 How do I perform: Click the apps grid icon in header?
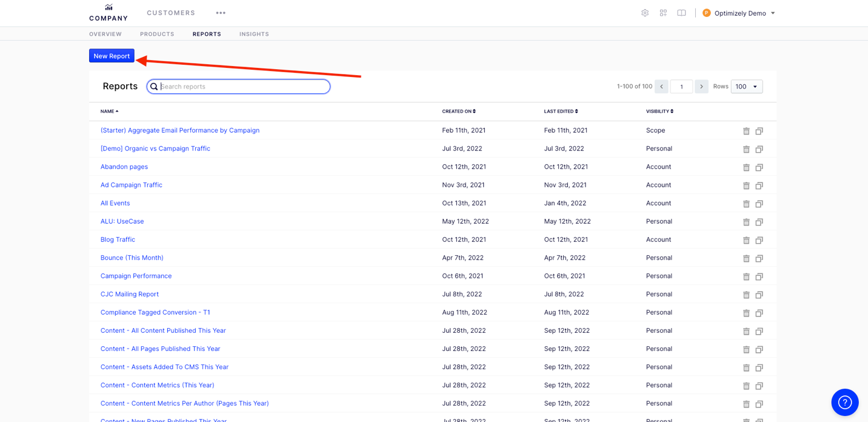pos(663,12)
